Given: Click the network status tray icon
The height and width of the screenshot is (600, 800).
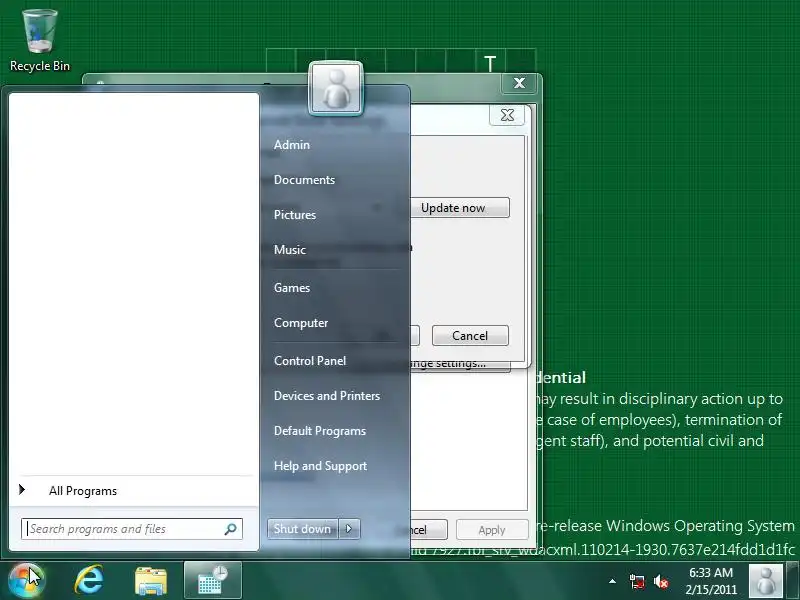Looking at the screenshot, I should [x=637, y=582].
